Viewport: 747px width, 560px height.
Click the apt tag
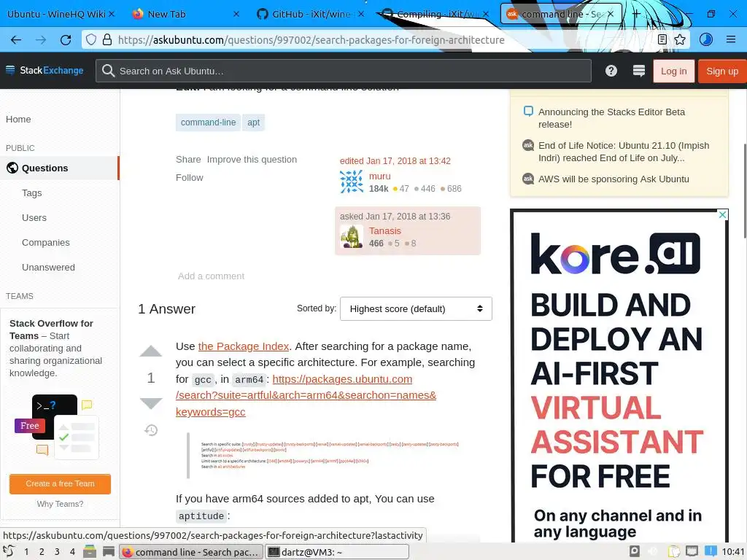[253, 122]
